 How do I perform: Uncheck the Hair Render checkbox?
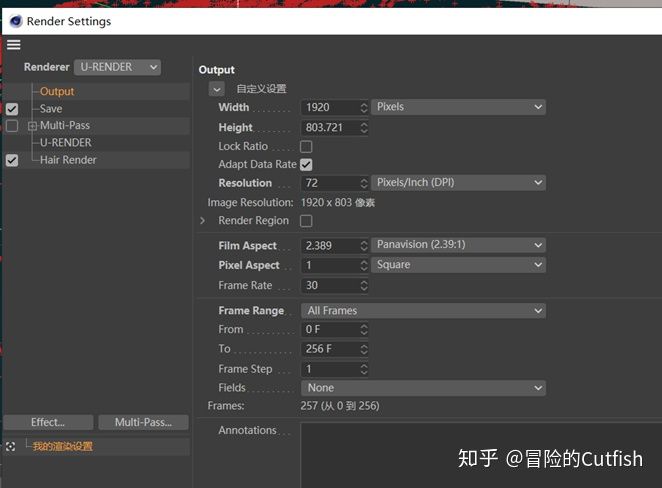[12, 160]
